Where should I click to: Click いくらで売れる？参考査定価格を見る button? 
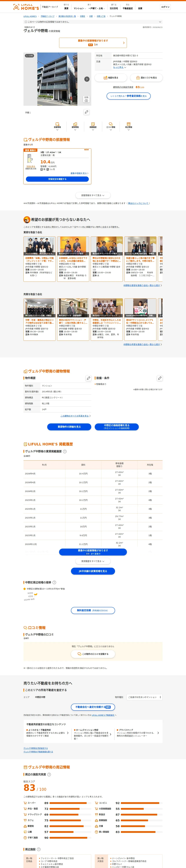tap(128, 96)
